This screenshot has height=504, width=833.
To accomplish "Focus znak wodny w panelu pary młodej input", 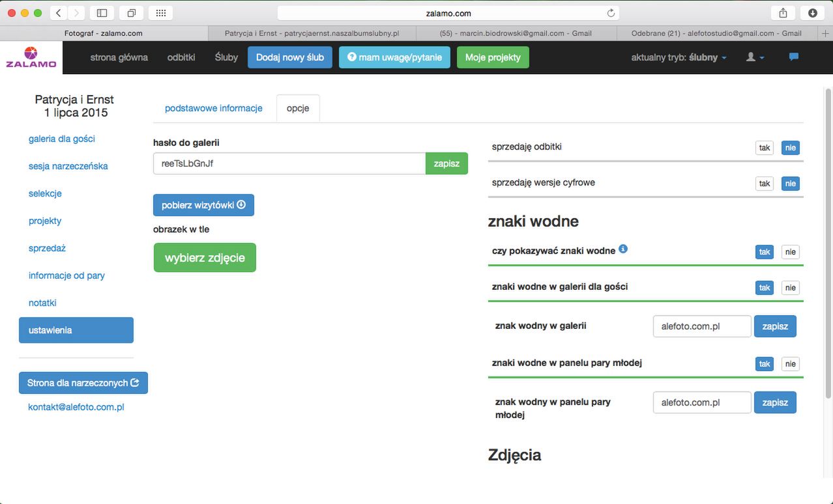I will click(702, 402).
